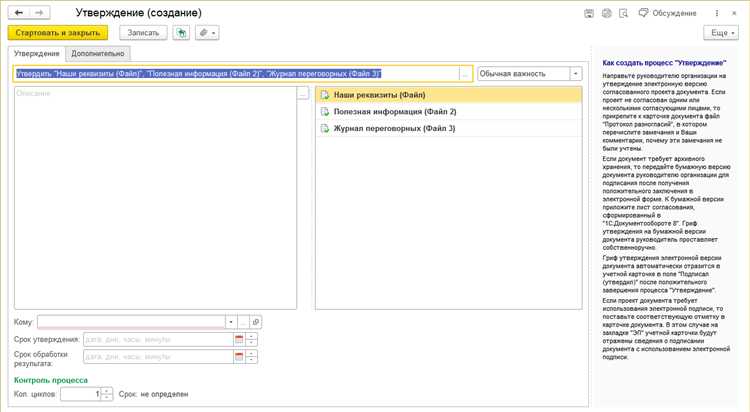Click the file icon of Полезная информация

325,111
